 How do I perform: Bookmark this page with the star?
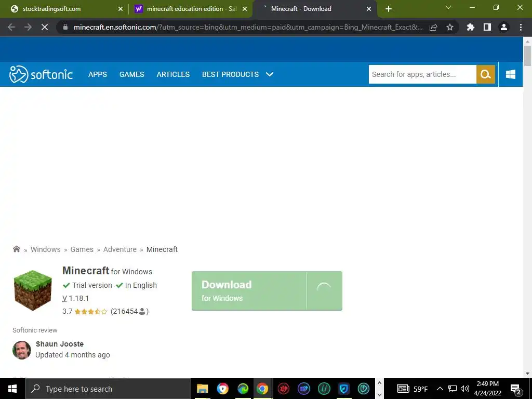click(450, 27)
